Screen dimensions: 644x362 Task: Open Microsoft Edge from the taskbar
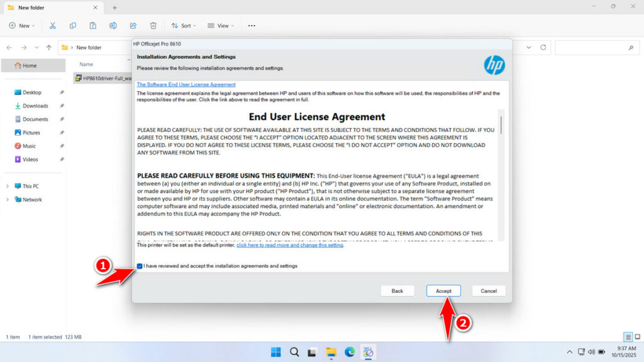tap(350, 352)
